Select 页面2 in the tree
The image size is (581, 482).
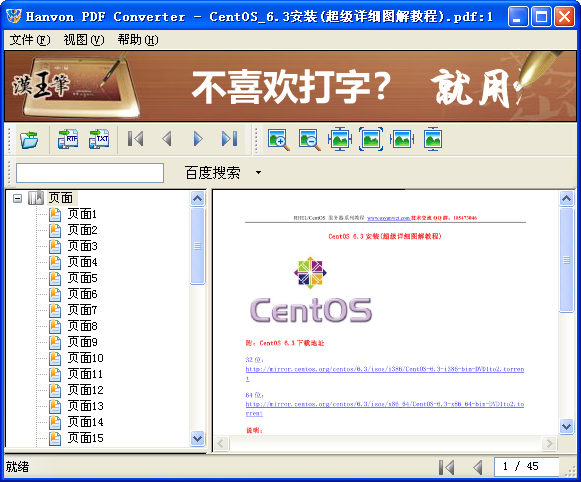[82, 230]
